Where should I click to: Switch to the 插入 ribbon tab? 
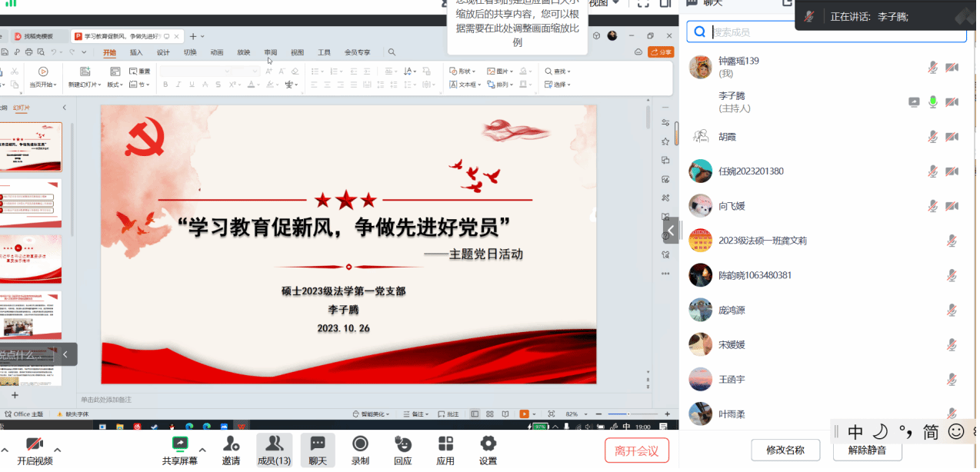136,52
